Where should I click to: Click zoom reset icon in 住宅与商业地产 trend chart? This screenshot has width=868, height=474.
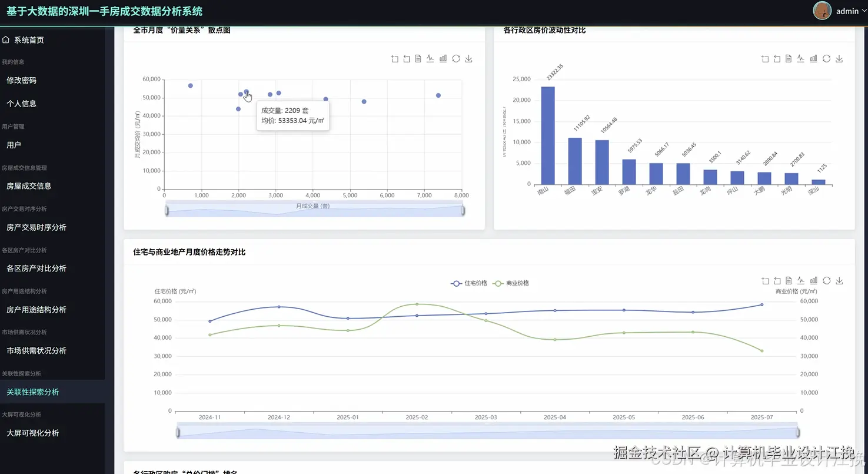coord(776,281)
